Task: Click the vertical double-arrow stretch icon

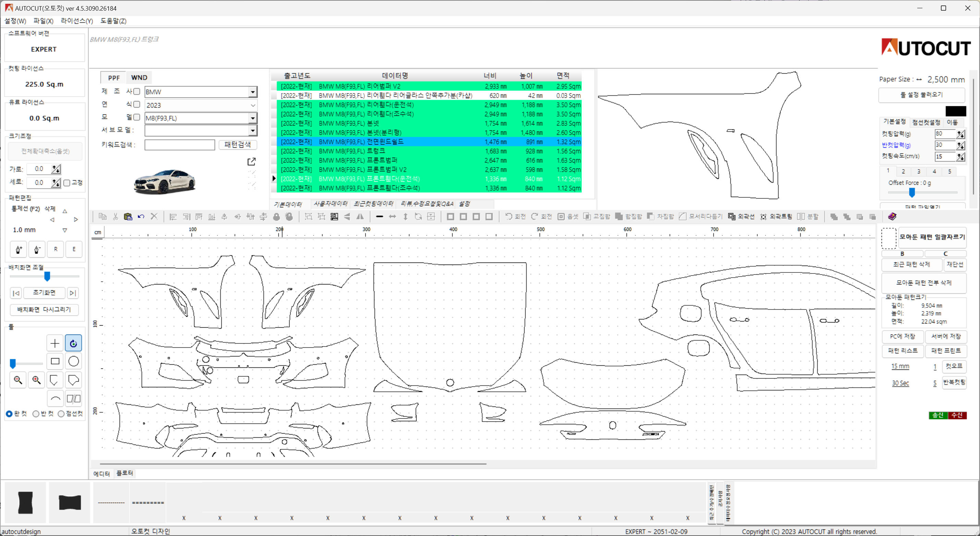Action: (406, 217)
